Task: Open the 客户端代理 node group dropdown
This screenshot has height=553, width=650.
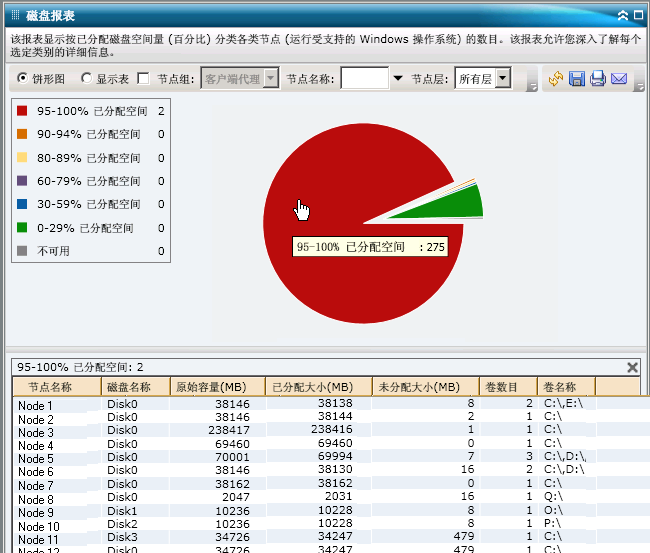Action: [x=270, y=78]
